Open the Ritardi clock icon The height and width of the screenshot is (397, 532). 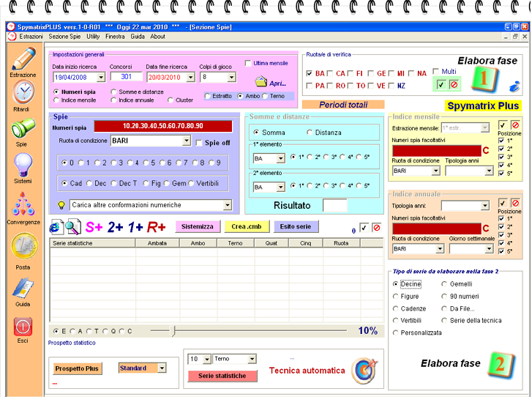(x=23, y=92)
